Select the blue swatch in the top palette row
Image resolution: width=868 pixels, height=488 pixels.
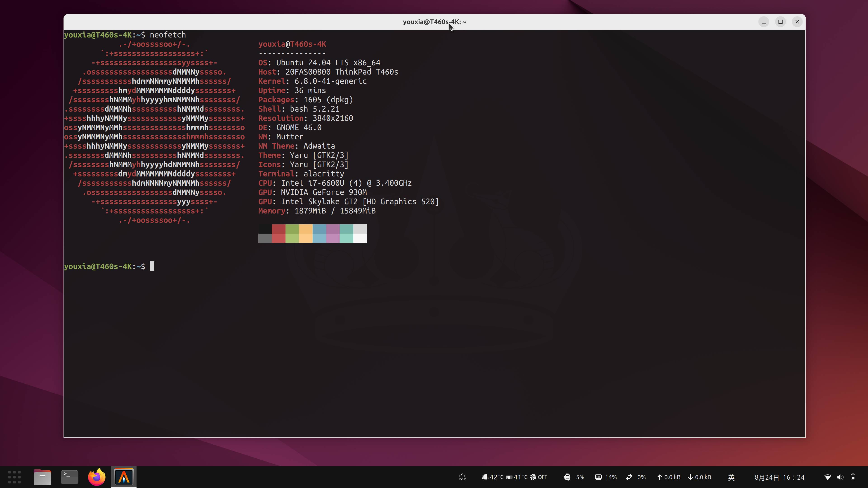(319, 229)
